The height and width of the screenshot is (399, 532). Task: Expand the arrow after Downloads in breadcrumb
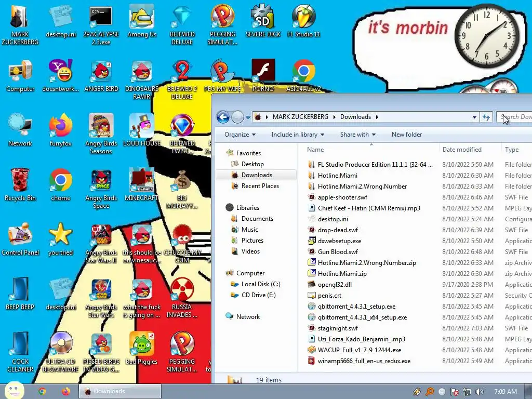pyautogui.click(x=377, y=117)
